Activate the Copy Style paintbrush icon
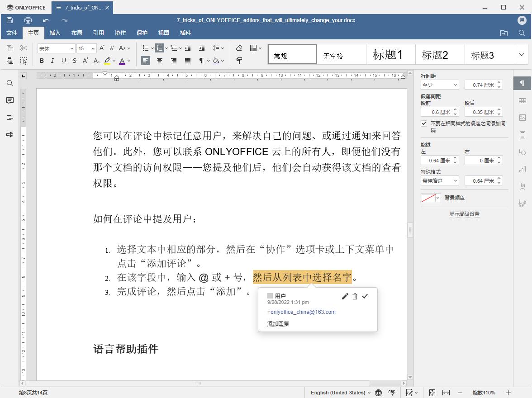Viewport: 532px width, 398px height. click(239, 61)
